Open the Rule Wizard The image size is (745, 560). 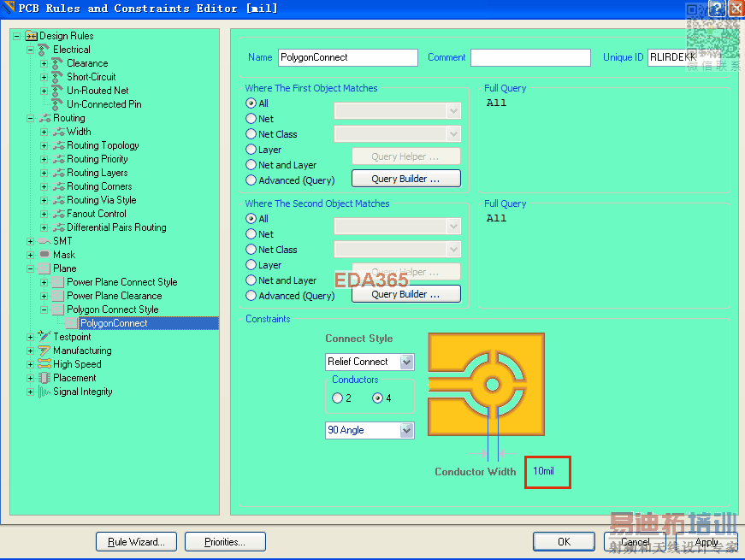pos(136,542)
